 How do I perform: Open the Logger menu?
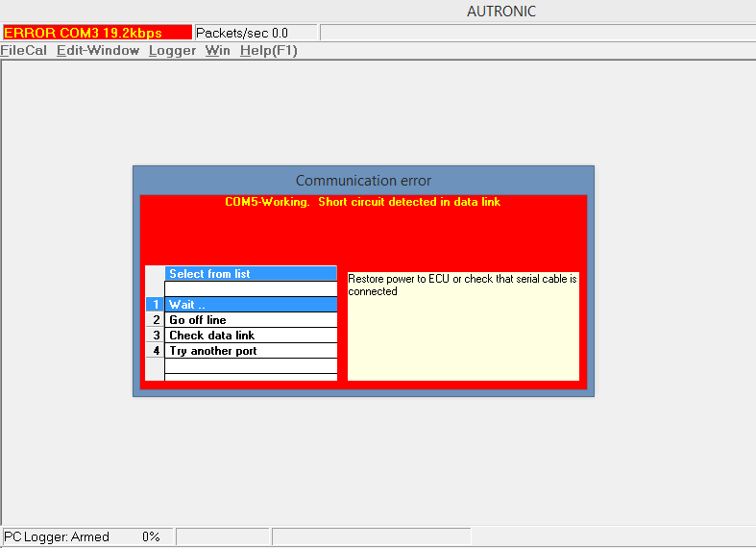point(172,51)
